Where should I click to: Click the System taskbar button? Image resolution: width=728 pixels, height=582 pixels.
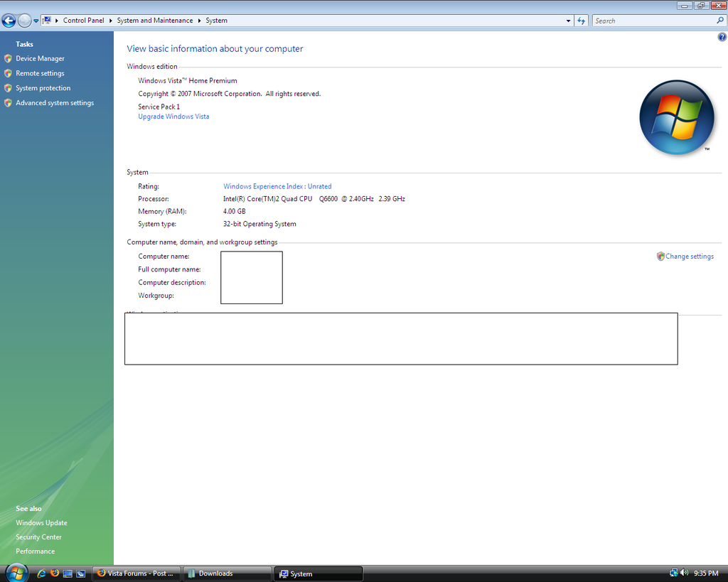(x=318, y=573)
